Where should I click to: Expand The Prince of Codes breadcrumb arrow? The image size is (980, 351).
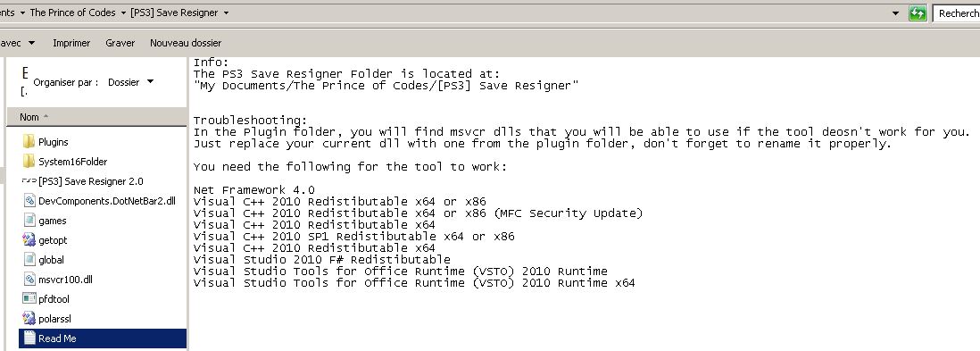[x=121, y=13]
